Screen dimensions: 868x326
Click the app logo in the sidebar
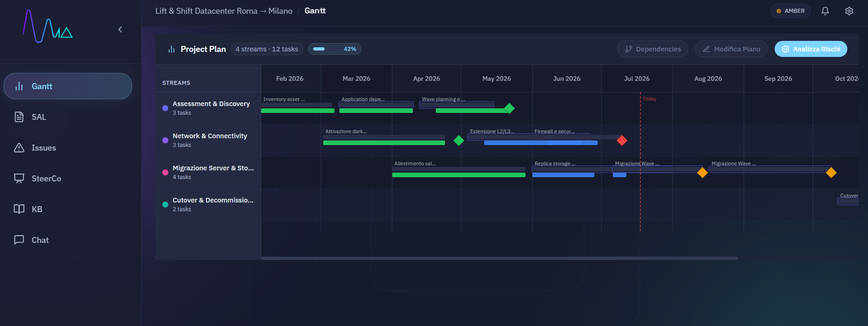pos(48,26)
